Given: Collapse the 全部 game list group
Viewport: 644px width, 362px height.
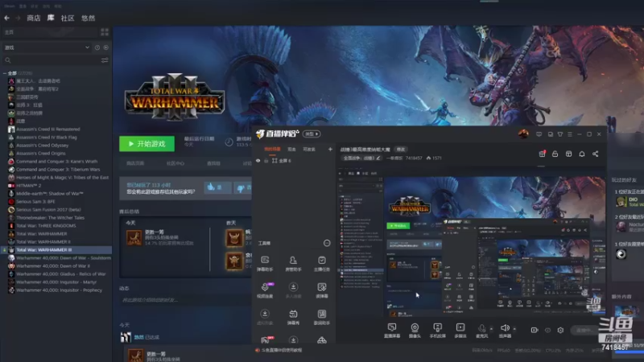Looking at the screenshot, I should (5, 73).
